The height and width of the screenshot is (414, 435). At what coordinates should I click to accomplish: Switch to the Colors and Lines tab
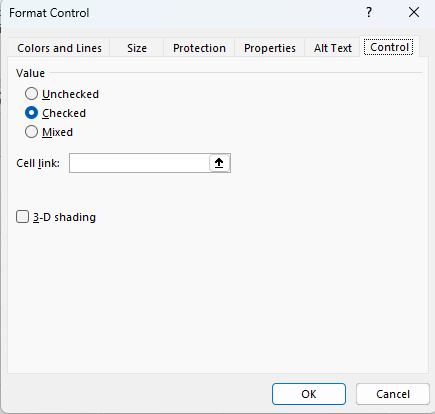pyautogui.click(x=59, y=48)
